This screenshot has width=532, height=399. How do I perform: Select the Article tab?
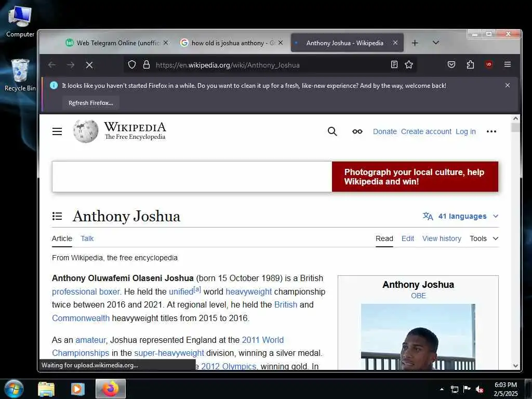(x=62, y=238)
